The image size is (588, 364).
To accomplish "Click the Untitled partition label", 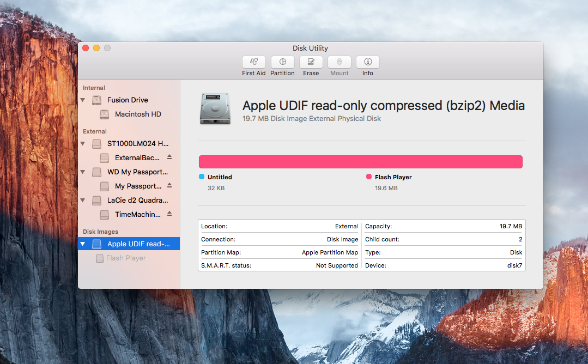I will [x=220, y=177].
